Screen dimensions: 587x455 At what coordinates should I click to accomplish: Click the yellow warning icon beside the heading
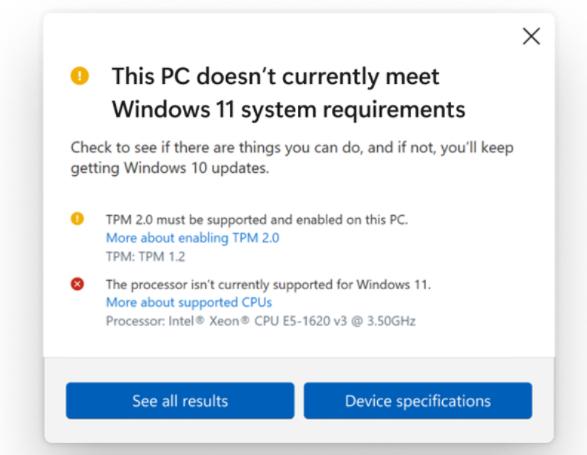click(80, 76)
